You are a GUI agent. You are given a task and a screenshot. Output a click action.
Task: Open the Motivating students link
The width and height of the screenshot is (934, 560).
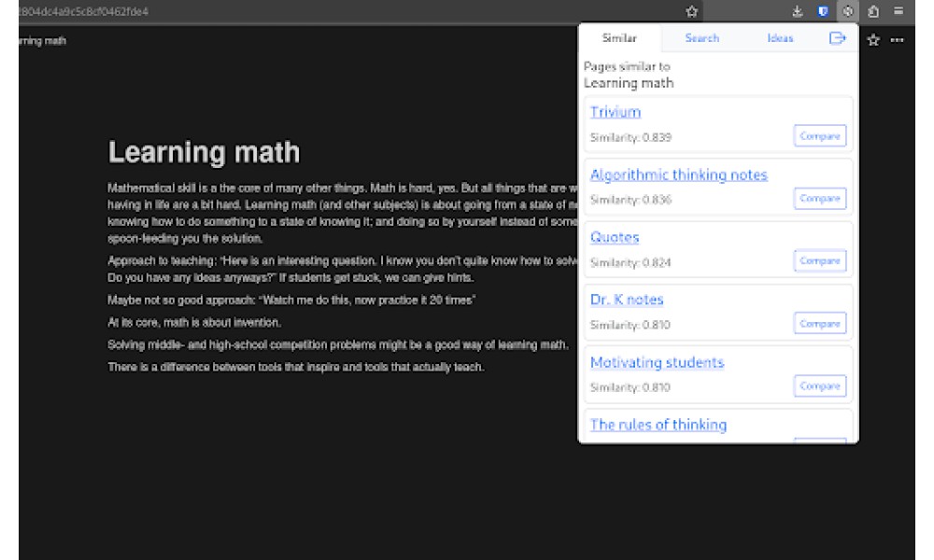pos(657,362)
